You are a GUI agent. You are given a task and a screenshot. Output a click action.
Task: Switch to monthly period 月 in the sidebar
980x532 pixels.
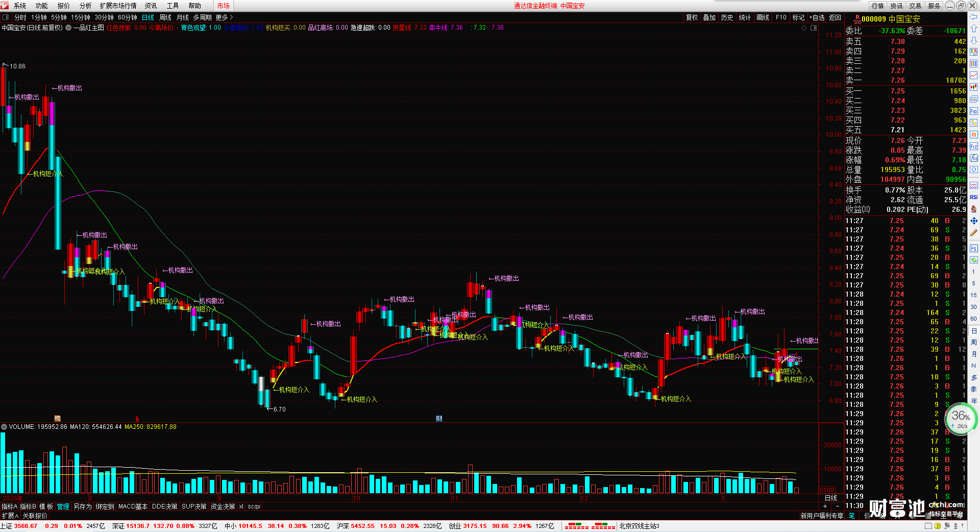pyautogui.click(x=974, y=354)
